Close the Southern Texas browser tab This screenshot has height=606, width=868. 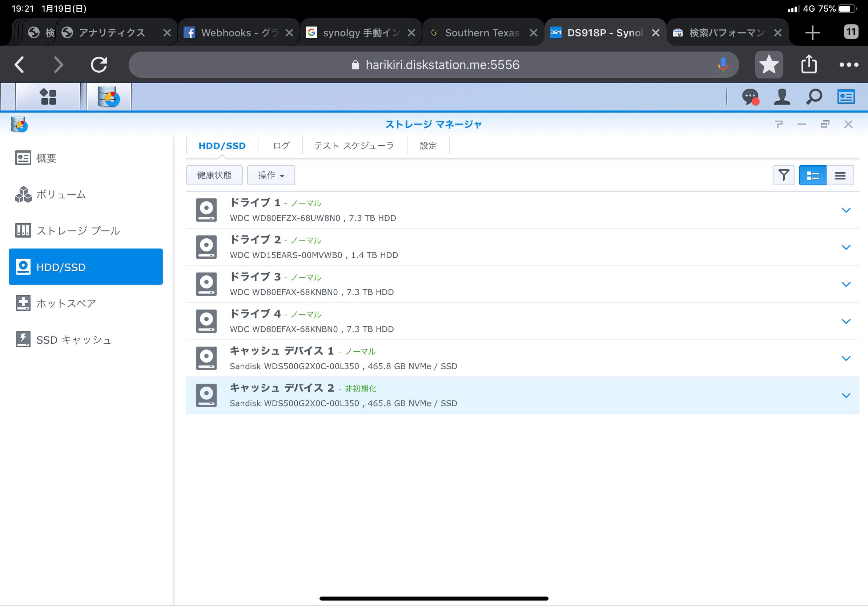point(534,33)
